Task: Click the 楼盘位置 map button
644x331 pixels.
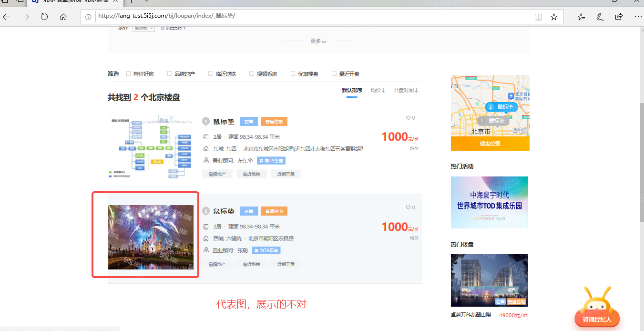Action: tap(490, 144)
